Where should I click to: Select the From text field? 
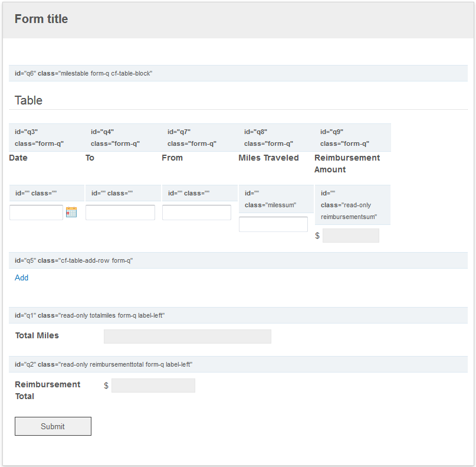(197, 213)
